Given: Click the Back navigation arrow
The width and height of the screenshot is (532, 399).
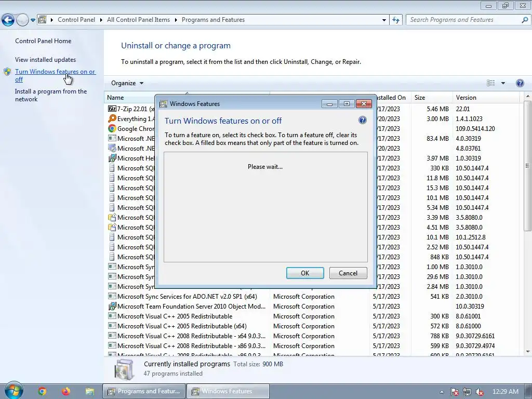Looking at the screenshot, I should pos(8,20).
